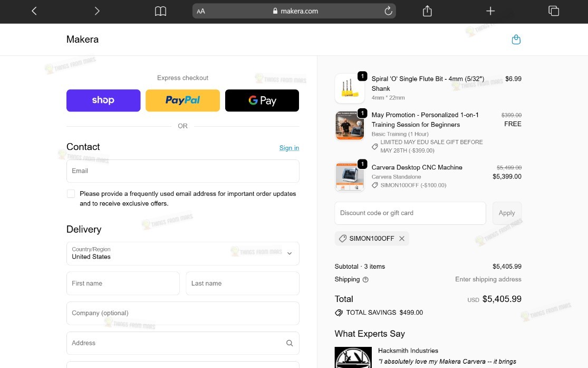This screenshot has width=588, height=368.
Task: Click the TOTAL SAVINGS $499.00 text
Action: tap(384, 313)
